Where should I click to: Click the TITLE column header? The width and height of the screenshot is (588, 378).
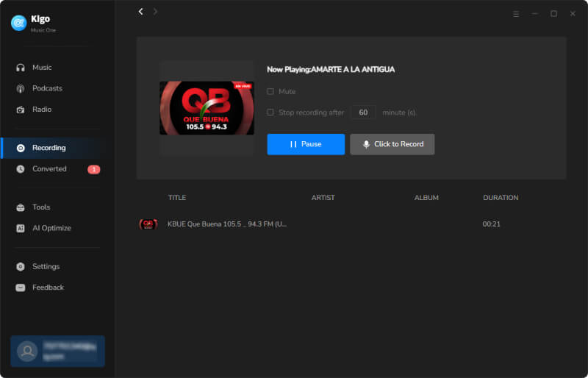tap(177, 198)
